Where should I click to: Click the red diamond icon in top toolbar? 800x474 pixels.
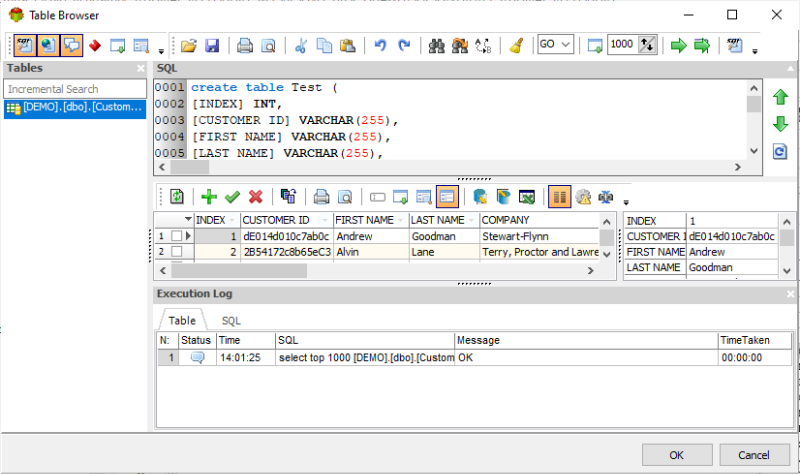click(x=95, y=46)
